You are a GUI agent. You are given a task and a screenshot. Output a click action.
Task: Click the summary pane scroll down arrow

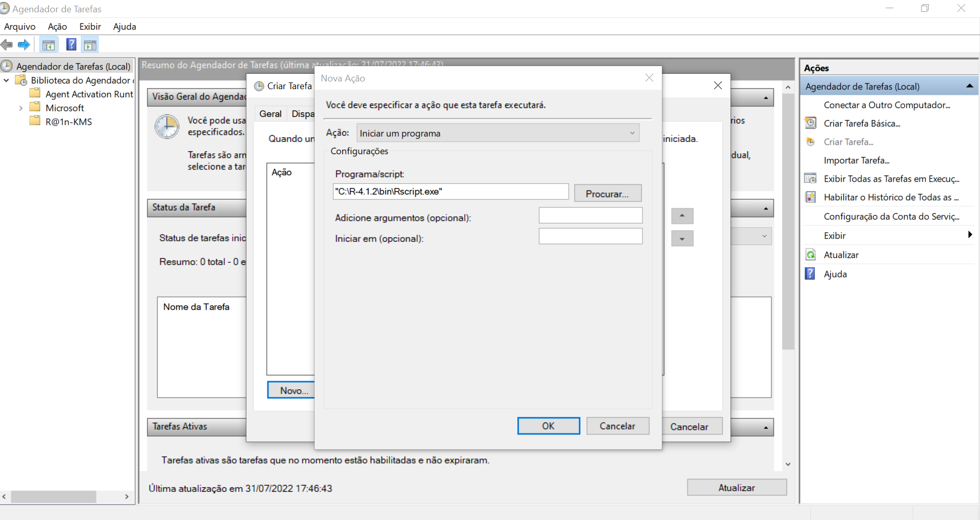coord(788,464)
